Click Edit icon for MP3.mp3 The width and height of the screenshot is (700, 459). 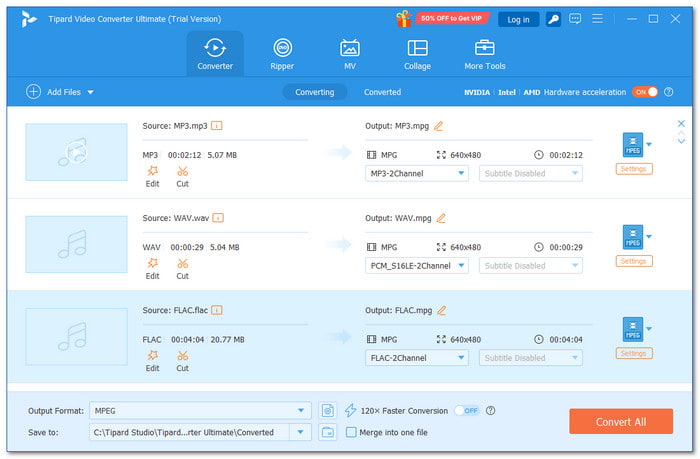[153, 176]
